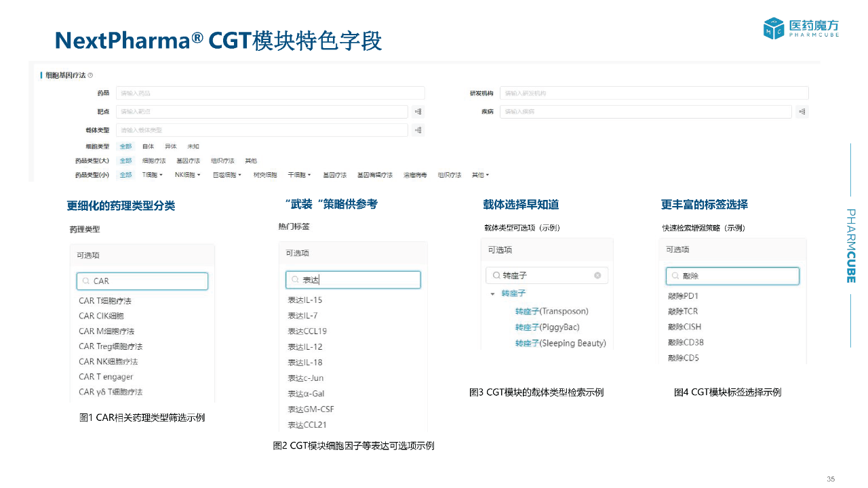This screenshot has height=488, width=868.
Task: Open the tree selector icon beside 疾病 field
Action: (802, 112)
